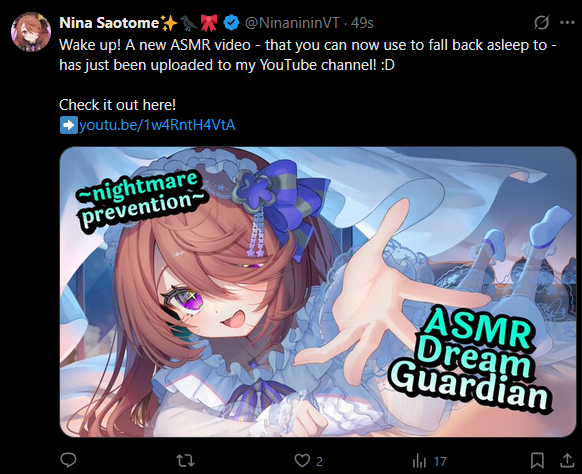Click the like count number 2

pos(319,461)
